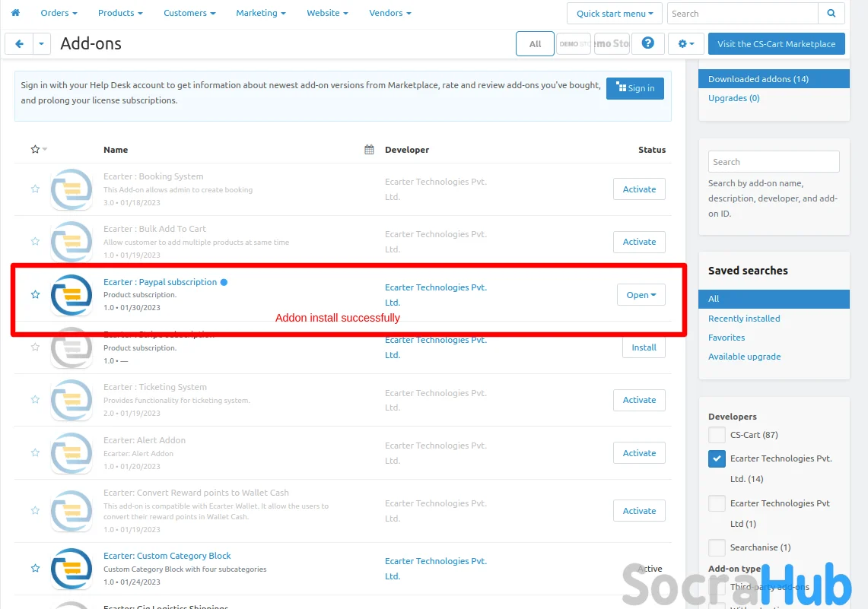The width and height of the screenshot is (868, 609).
Task: Click the Convert Reward points add-on logo
Action: [x=72, y=511]
